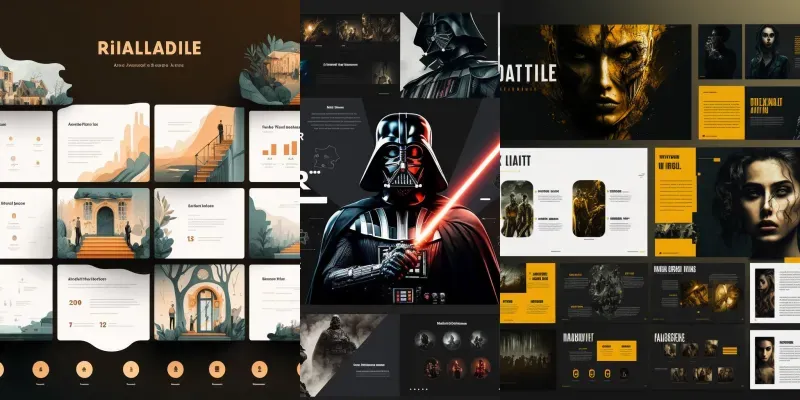Click the LIAITT heading on white slide
Screen dimensions: 800x400
point(517,161)
